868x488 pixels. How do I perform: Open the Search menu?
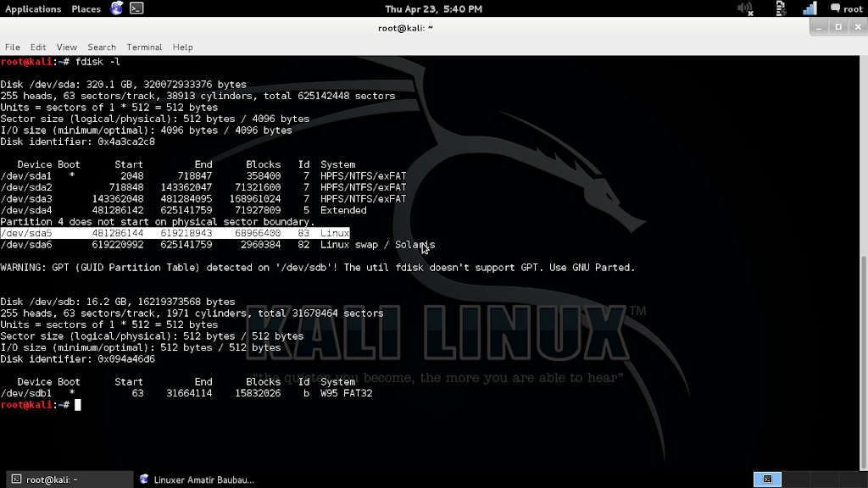(102, 47)
